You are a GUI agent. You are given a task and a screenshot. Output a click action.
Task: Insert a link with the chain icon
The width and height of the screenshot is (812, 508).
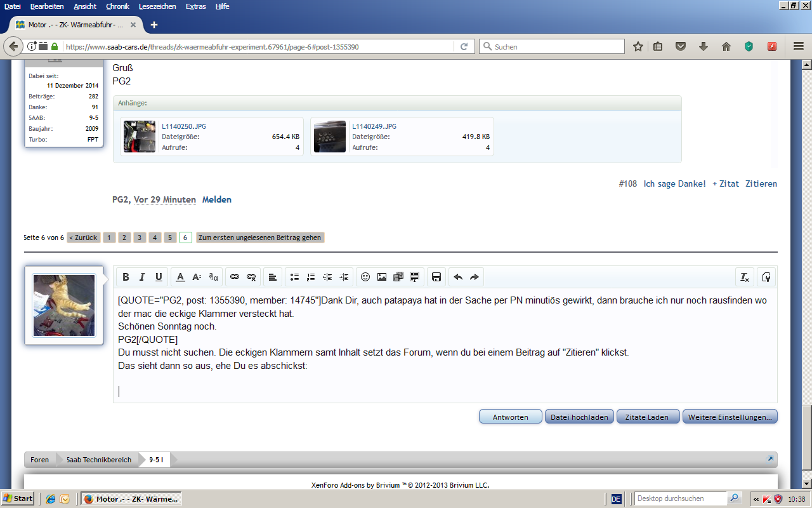(235, 277)
